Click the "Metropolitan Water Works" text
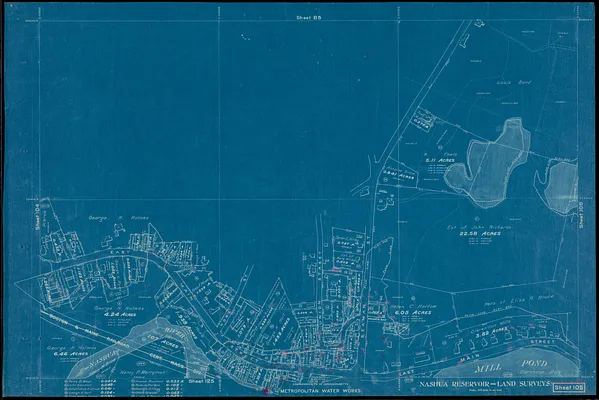The height and width of the screenshot is (400, 599). 321,391
